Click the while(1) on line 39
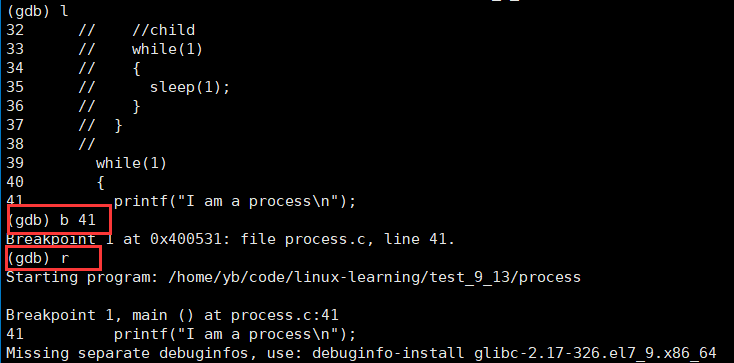734x363 pixels. 132,163
